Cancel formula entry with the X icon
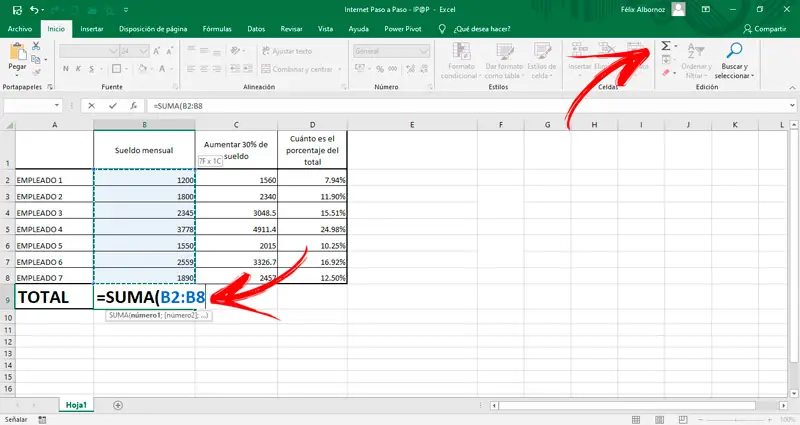The height and width of the screenshot is (425, 800). [x=91, y=105]
